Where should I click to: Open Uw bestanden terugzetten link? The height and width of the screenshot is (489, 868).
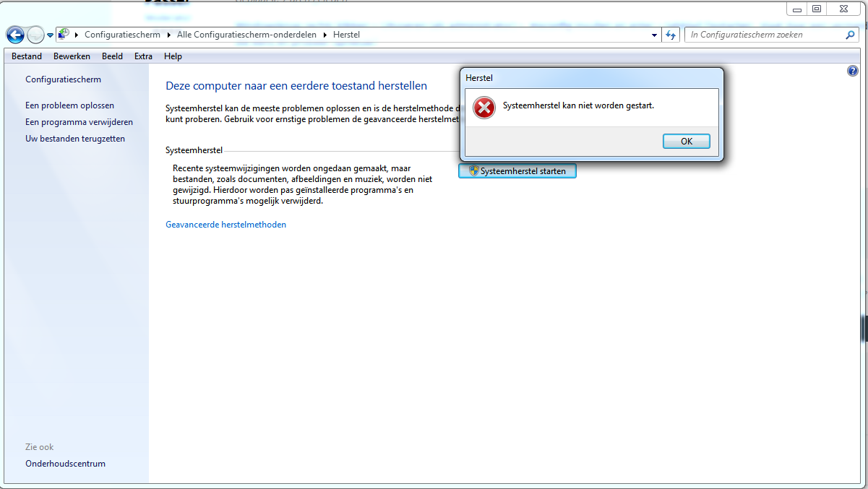pyautogui.click(x=75, y=139)
